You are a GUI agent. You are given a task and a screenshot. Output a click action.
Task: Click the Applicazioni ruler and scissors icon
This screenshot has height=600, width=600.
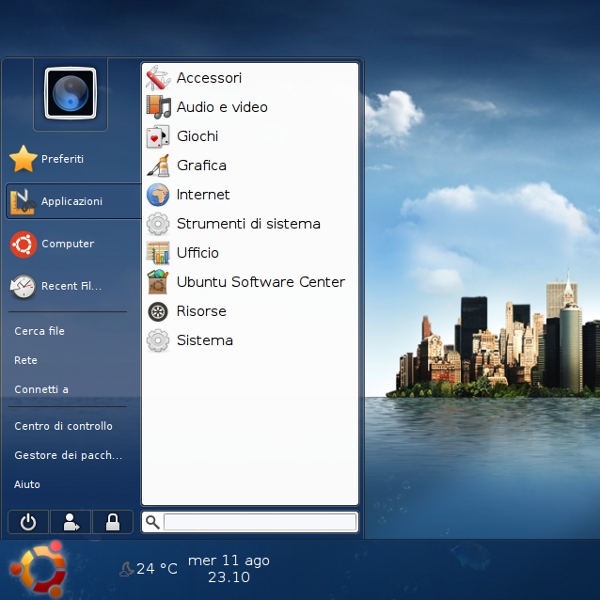point(23,201)
